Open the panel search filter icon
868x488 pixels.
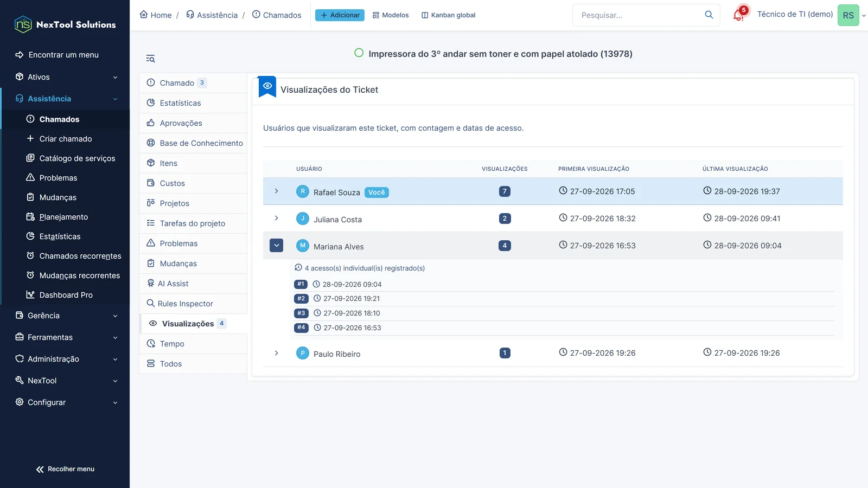151,59
